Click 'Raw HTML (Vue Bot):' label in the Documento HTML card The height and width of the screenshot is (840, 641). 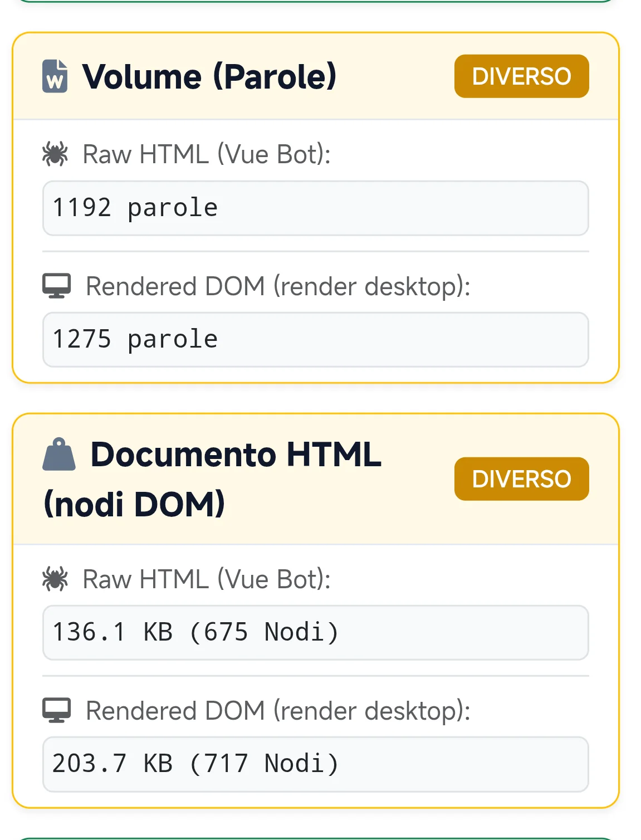pos(207,579)
